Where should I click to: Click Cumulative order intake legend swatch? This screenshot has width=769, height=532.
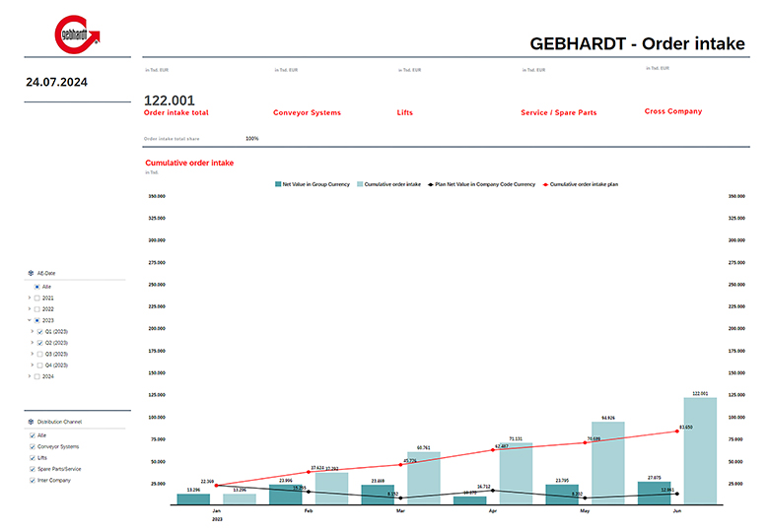pos(360,184)
